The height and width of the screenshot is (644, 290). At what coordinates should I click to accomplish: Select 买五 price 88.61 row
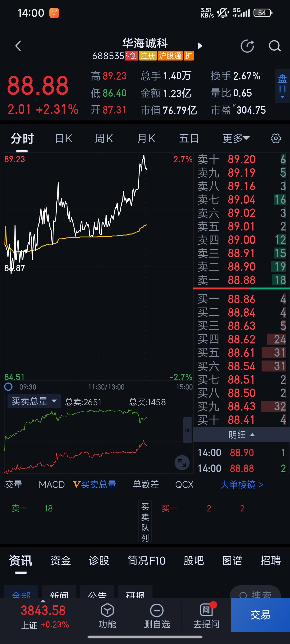coord(241,353)
